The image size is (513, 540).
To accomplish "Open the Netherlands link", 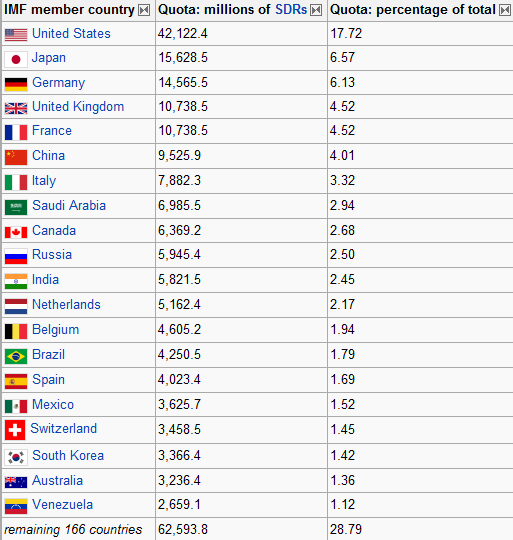I will [66, 304].
